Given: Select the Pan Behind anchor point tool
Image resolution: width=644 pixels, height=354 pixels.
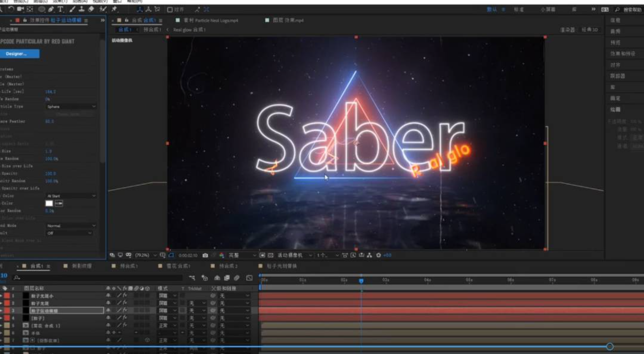Looking at the screenshot, I should coord(30,9).
